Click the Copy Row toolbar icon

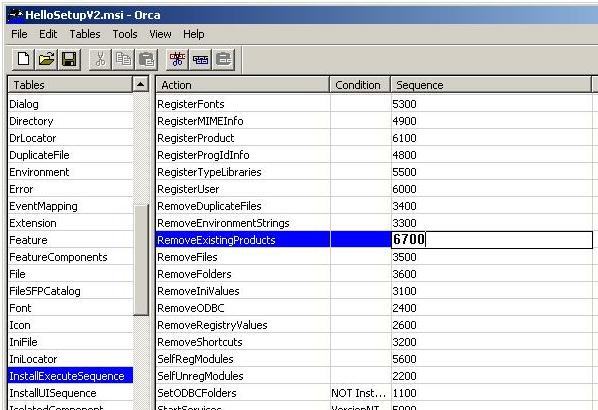pos(200,59)
